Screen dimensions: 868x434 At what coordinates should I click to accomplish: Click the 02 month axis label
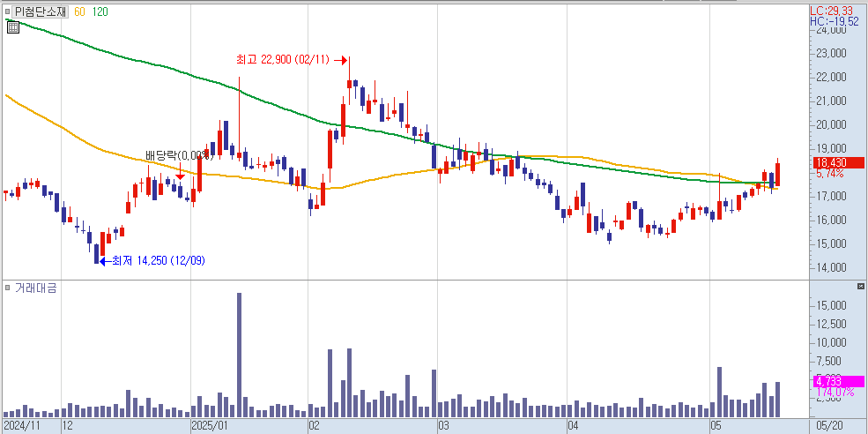tap(315, 426)
